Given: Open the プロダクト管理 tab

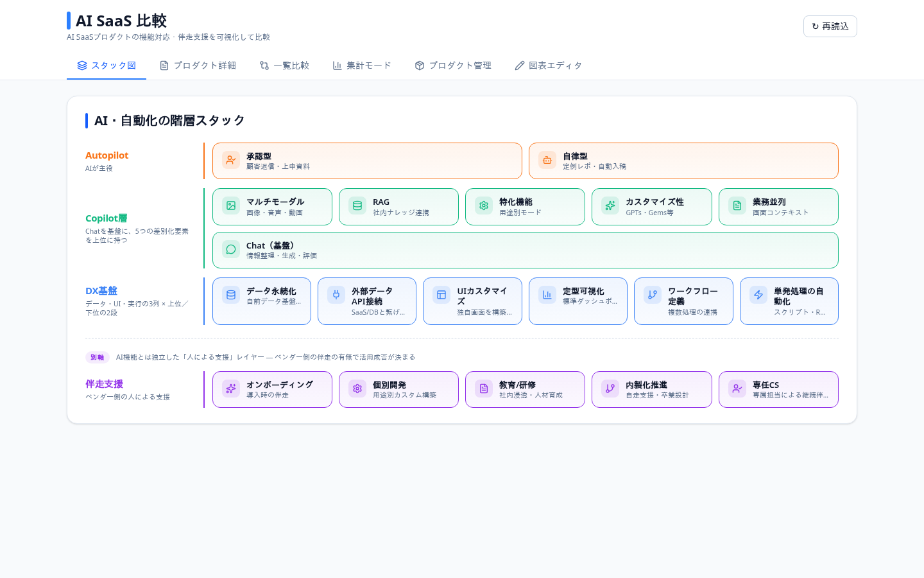Looking at the screenshot, I should coord(453,66).
